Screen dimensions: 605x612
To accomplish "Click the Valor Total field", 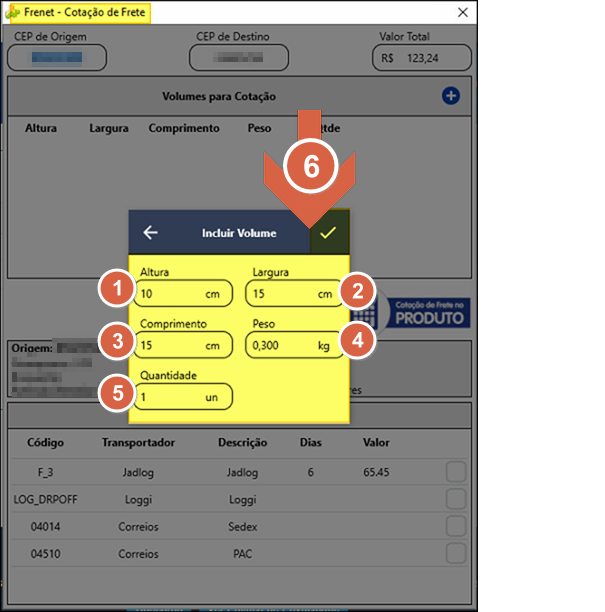I will coord(422,58).
